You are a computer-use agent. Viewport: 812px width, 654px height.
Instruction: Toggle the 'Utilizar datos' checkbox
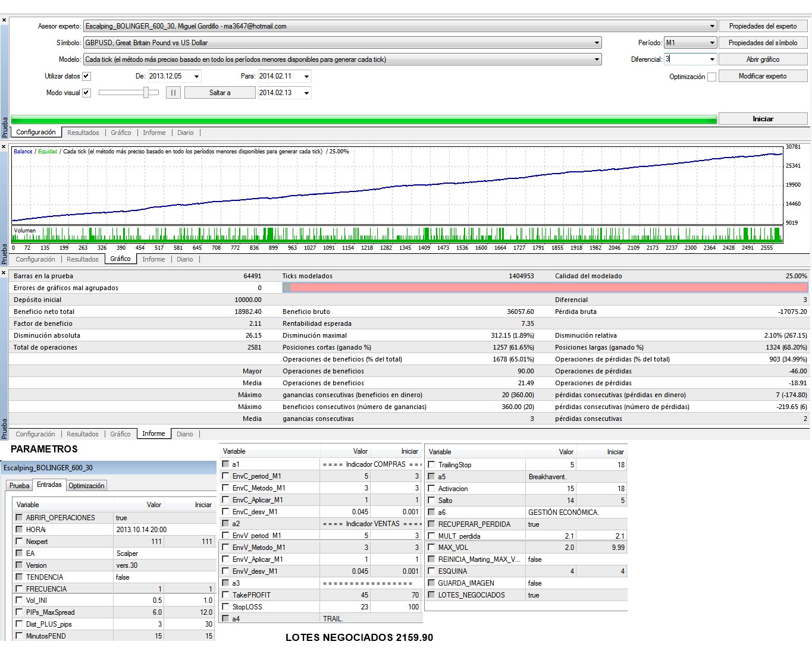pyautogui.click(x=86, y=76)
